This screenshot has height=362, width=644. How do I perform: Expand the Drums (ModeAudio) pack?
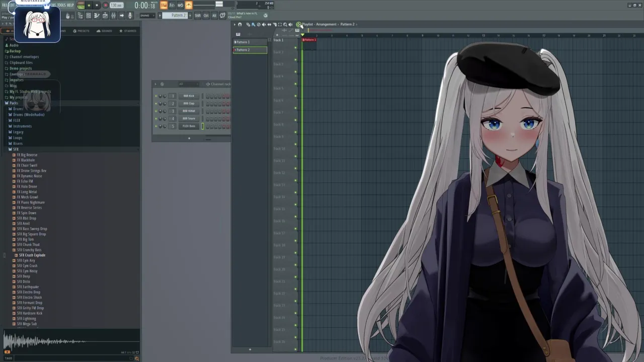[28, 115]
